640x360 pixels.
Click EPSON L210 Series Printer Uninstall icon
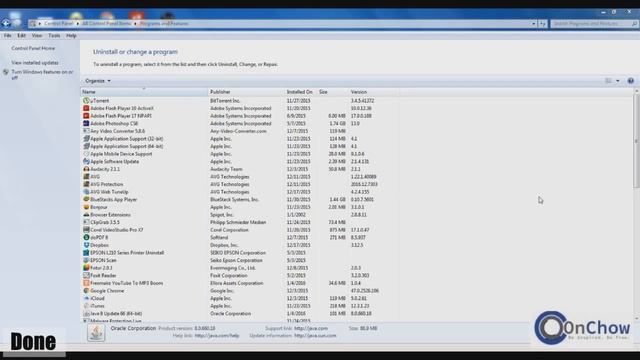tap(86, 253)
